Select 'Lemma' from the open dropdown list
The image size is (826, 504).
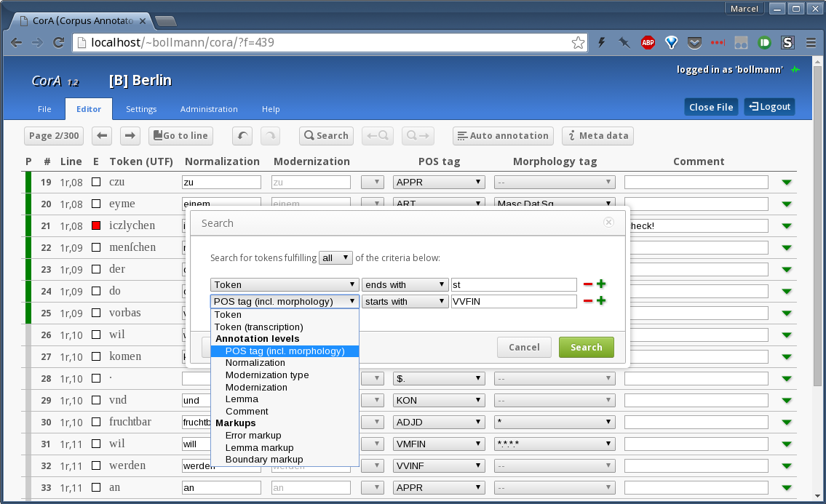[x=242, y=399]
